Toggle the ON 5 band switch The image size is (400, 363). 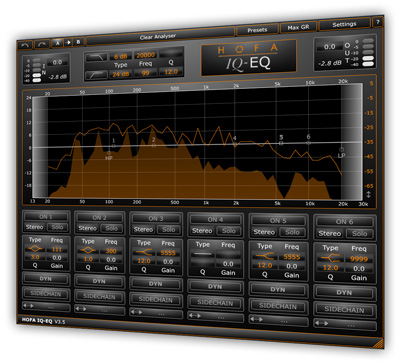278,221
